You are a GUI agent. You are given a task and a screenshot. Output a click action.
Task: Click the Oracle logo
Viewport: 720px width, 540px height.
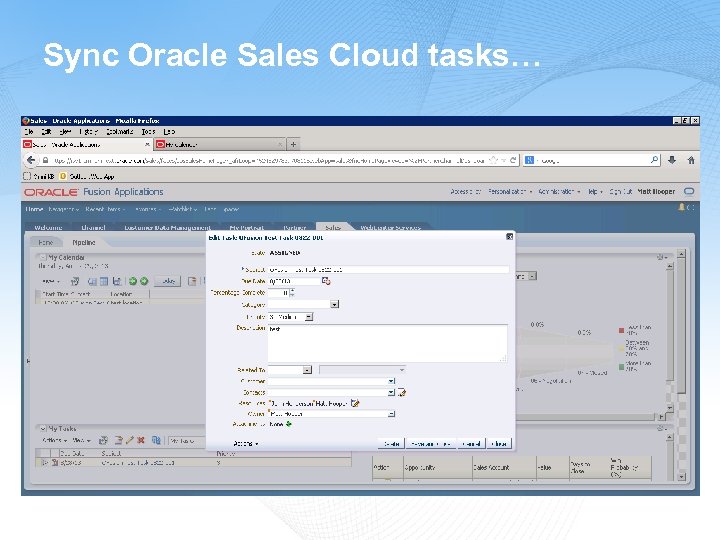point(51,192)
